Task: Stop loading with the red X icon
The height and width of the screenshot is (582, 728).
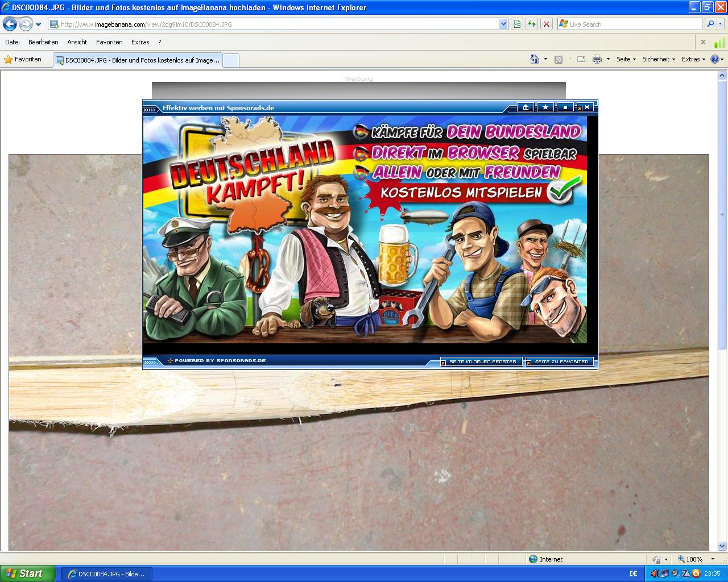Action: (547, 24)
